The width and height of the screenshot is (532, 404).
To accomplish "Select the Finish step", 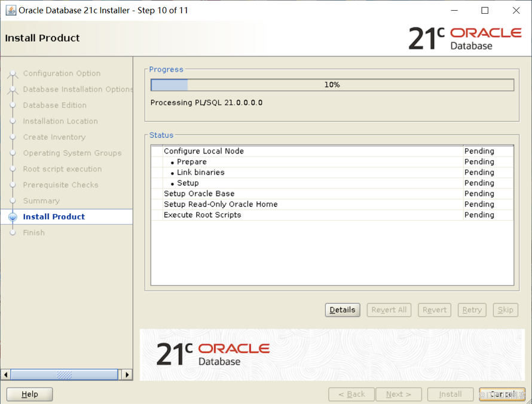I will [34, 232].
